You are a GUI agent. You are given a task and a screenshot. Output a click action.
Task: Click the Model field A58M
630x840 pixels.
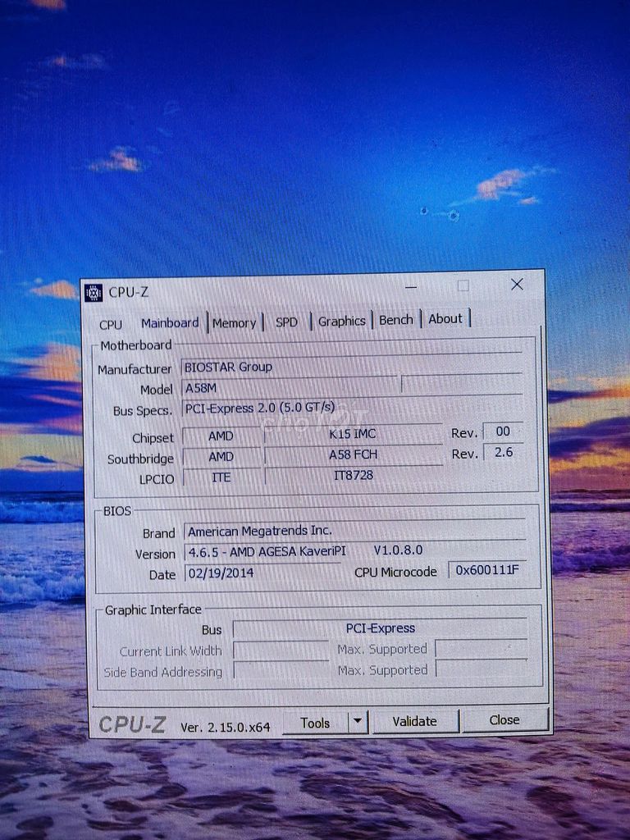pyautogui.click(x=290, y=387)
